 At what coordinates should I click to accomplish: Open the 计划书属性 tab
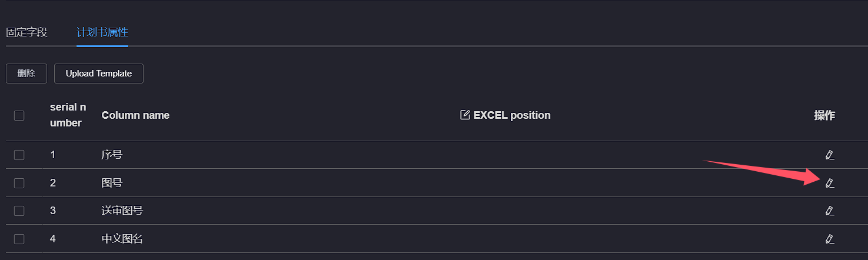[x=102, y=32]
